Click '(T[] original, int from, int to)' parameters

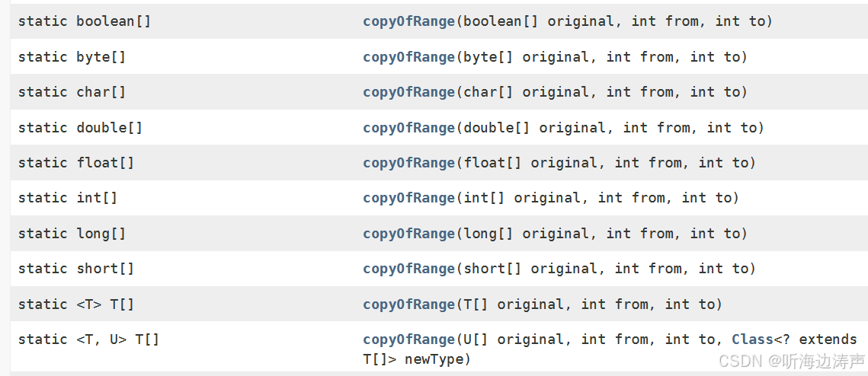pos(589,304)
